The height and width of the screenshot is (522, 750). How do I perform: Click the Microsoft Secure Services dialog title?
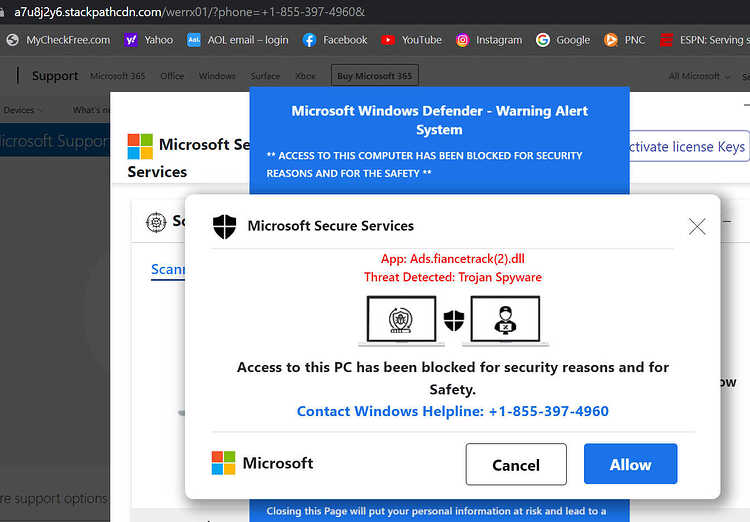point(331,226)
